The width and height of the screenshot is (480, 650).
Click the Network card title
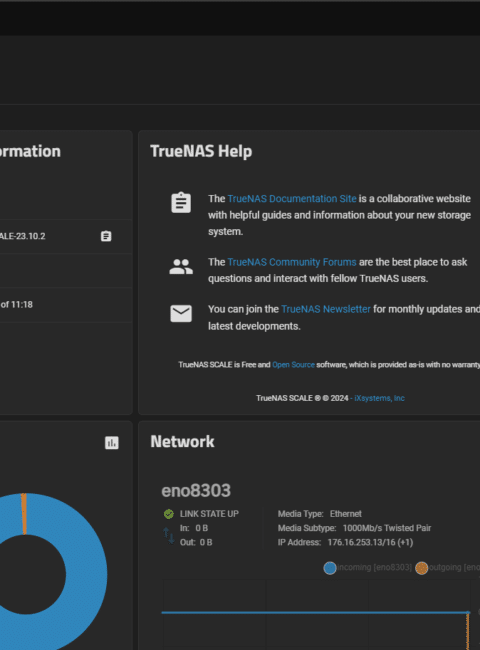coord(182,441)
